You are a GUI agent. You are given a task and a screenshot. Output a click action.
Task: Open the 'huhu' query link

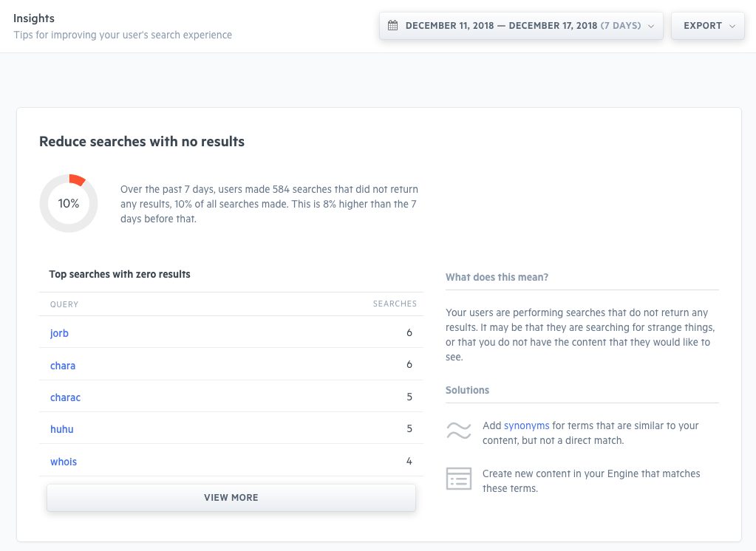[62, 429]
